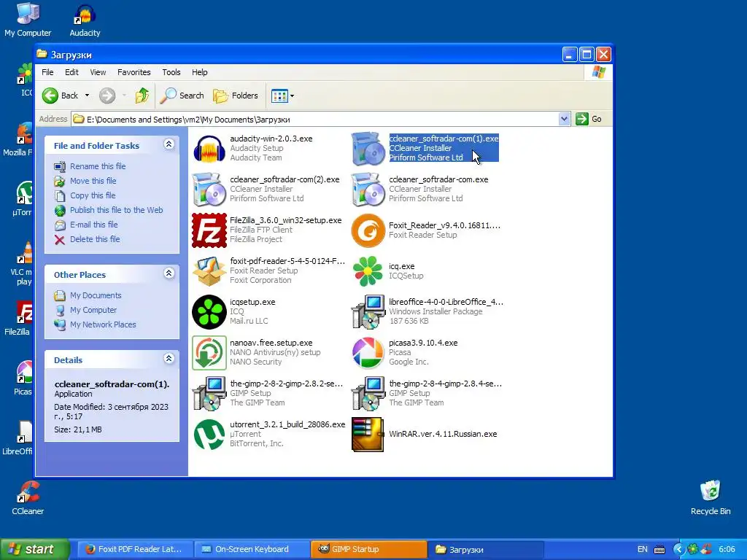Image resolution: width=747 pixels, height=560 pixels.
Task: Go to My Network Places
Action: 103,324
